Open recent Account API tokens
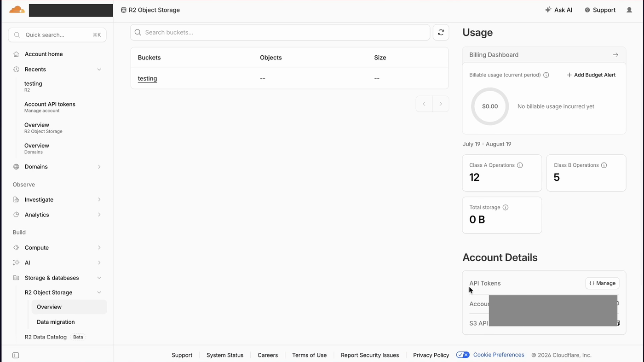Image resolution: width=644 pixels, height=362 pixels. 50,107
